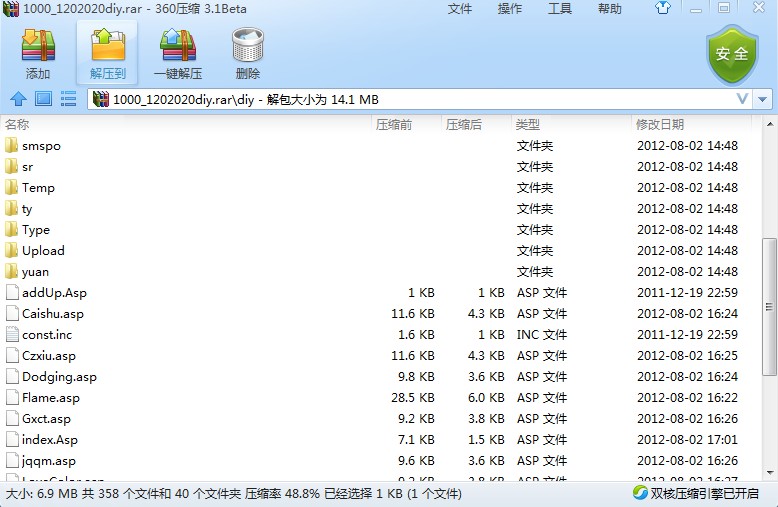Select the ty folder icon

(12, 209)
